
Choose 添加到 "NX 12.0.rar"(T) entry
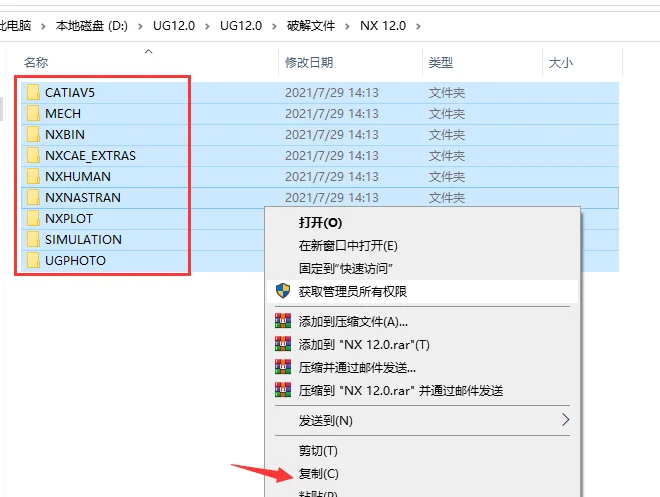click(423, 344)
